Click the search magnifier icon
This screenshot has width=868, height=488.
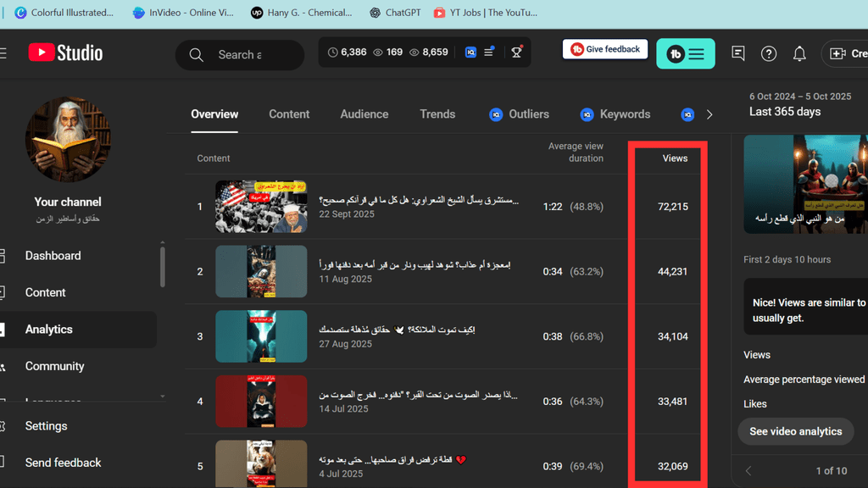tap(196, 55)
